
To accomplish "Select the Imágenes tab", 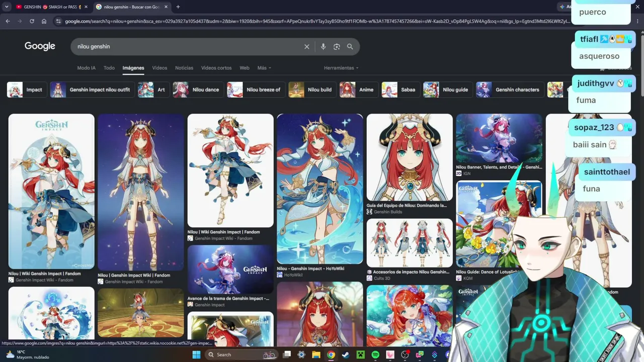I will pyautogui.click(x=133, y=68).
